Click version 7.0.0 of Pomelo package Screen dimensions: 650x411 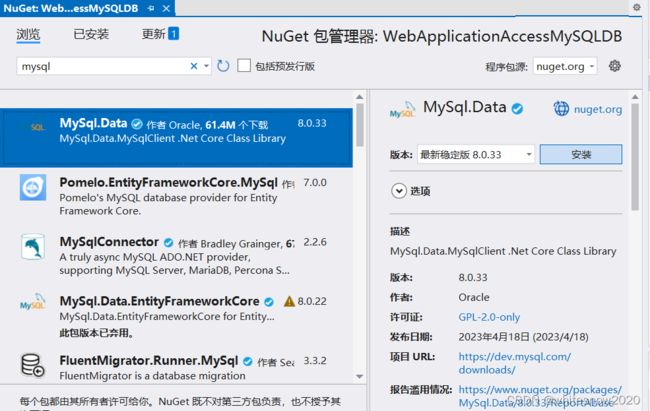315,182
